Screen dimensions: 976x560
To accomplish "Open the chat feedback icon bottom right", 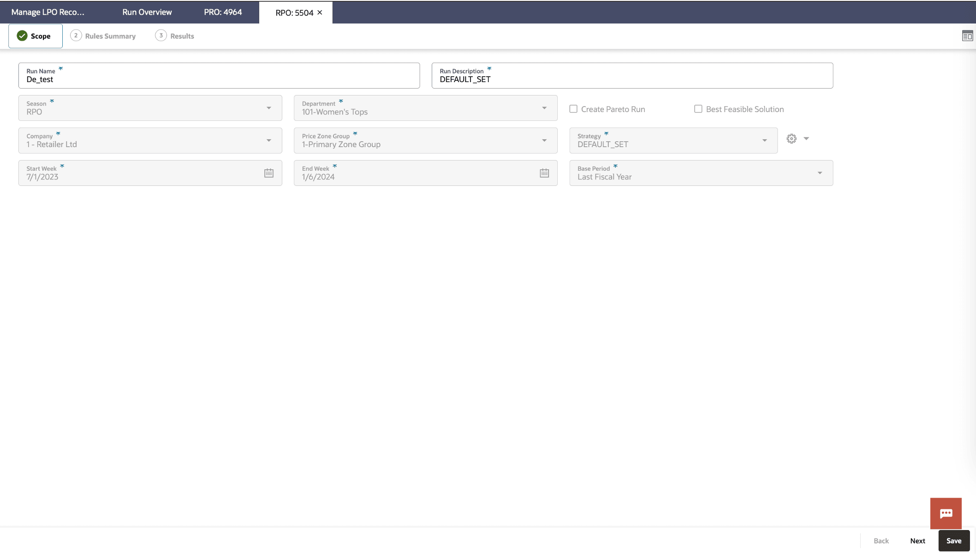I will pos(946,513).
